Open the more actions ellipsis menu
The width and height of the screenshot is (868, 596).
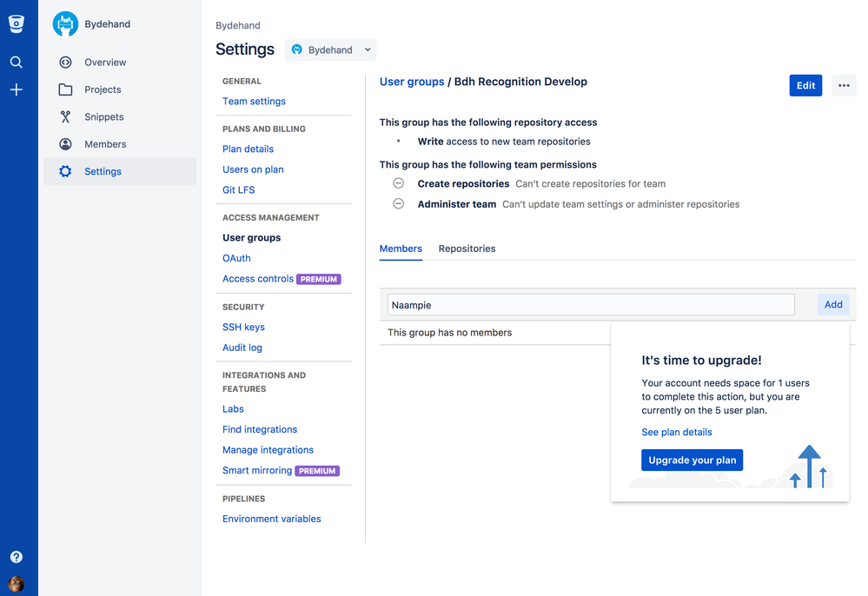(x=844, y=85)
